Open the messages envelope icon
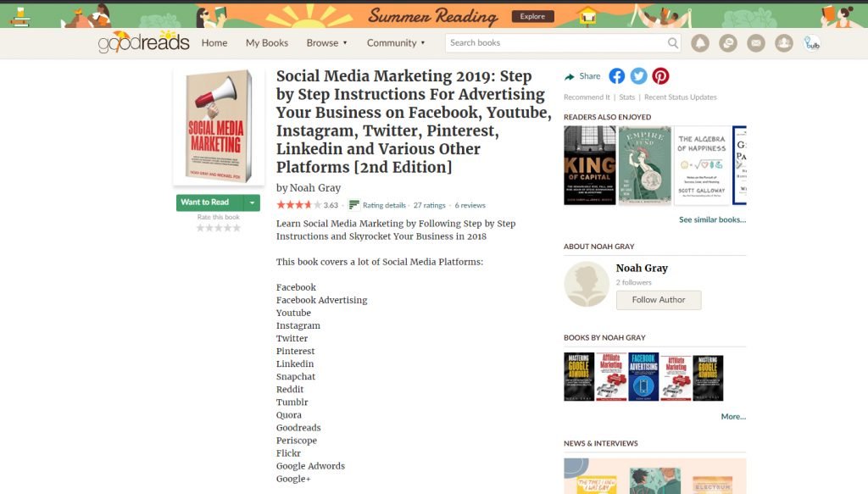Screen dimensions: 868x494 [x=755, y=43]
